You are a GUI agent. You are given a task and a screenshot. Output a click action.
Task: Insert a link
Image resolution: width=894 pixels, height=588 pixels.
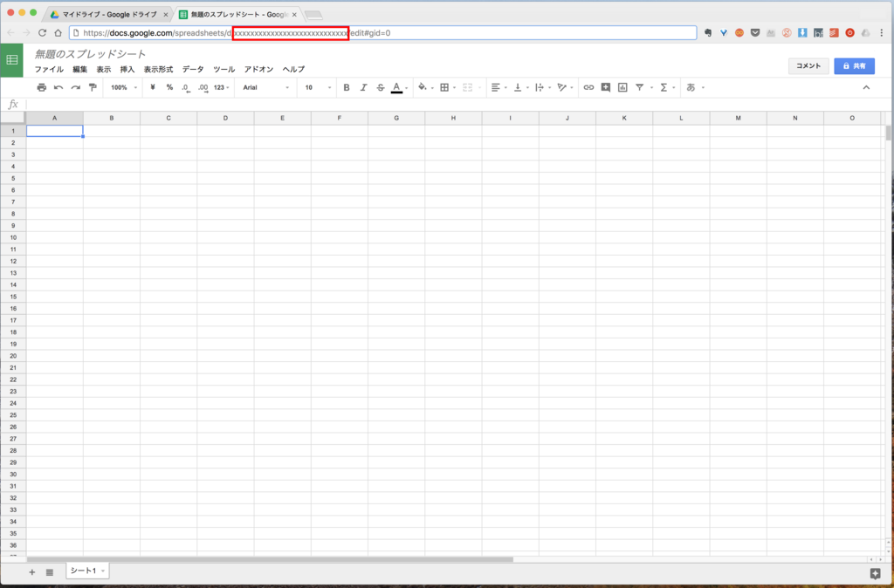[x=588, y=88]
